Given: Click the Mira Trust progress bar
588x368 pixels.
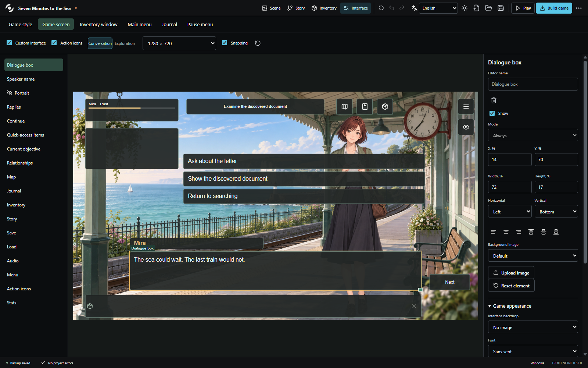Looking at the screenshot, I should click(132, 108).
